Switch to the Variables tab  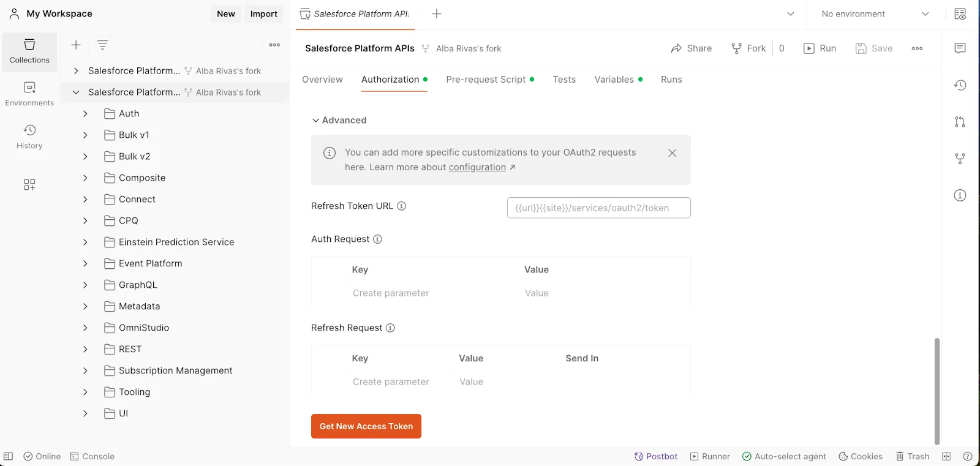click(614, 80)
